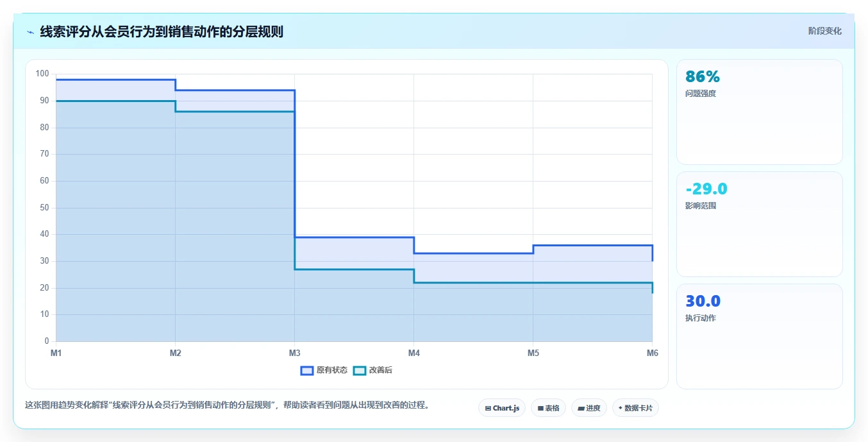Click the 执行动作 label
Viewport: 868px width, 442px height.
click(701, 318)
